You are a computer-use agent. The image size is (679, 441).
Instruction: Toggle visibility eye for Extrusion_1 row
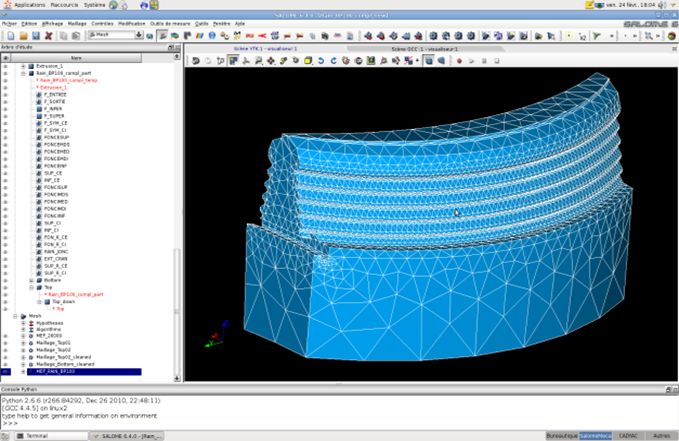coord(5,66)
